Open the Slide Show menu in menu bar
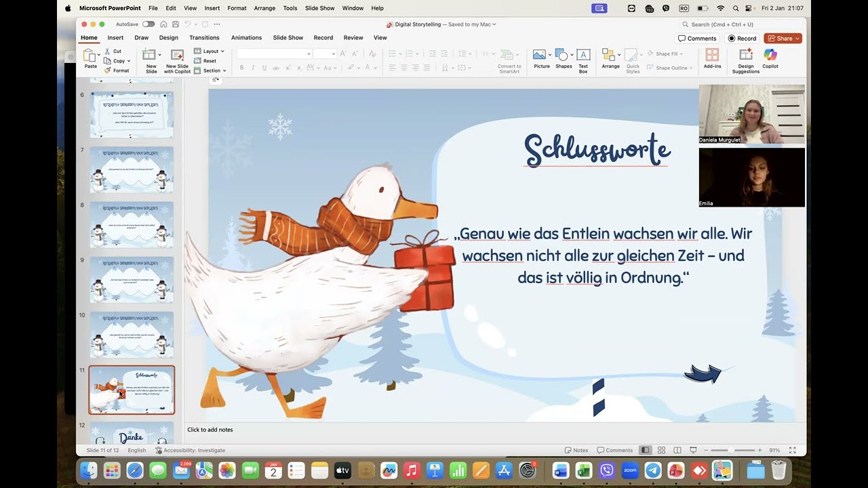 320,8
